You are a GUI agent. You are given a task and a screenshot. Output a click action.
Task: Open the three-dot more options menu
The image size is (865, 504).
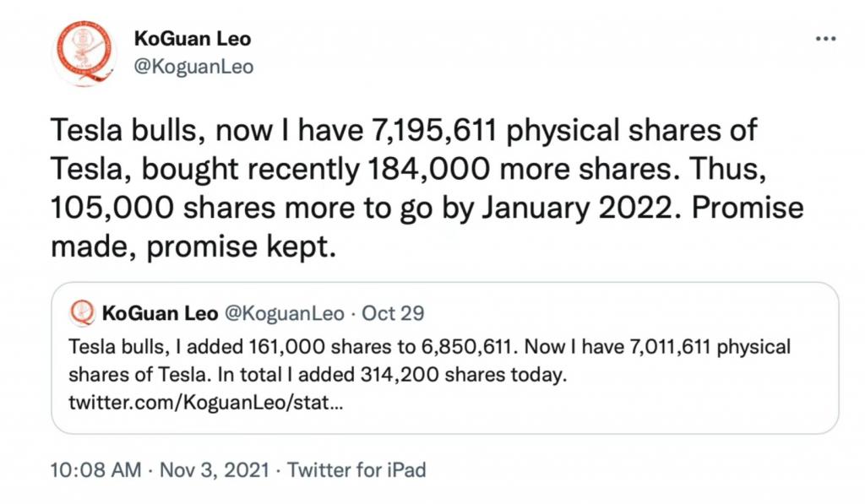click(825, 39)
